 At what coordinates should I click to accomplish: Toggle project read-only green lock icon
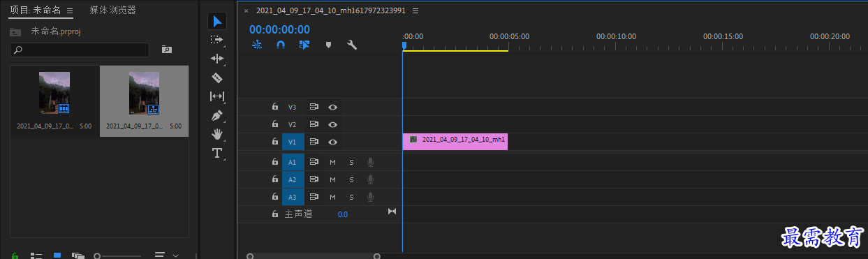(15, 256)
